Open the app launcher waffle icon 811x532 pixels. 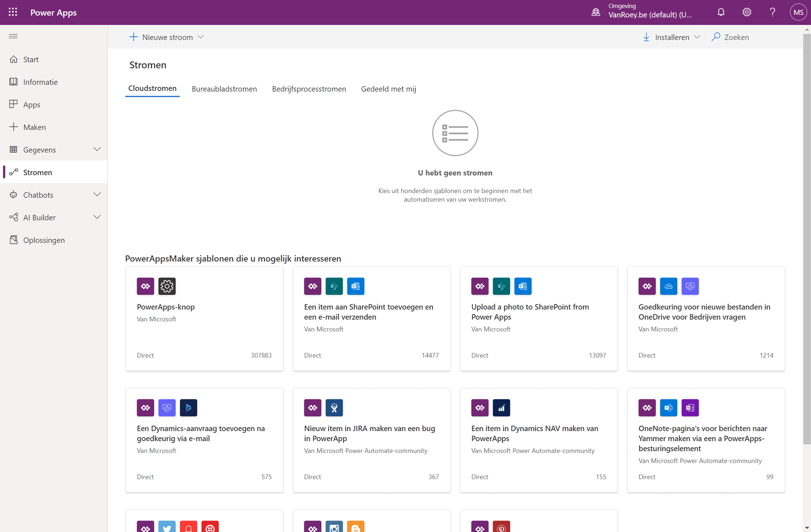tap(13, 12)
